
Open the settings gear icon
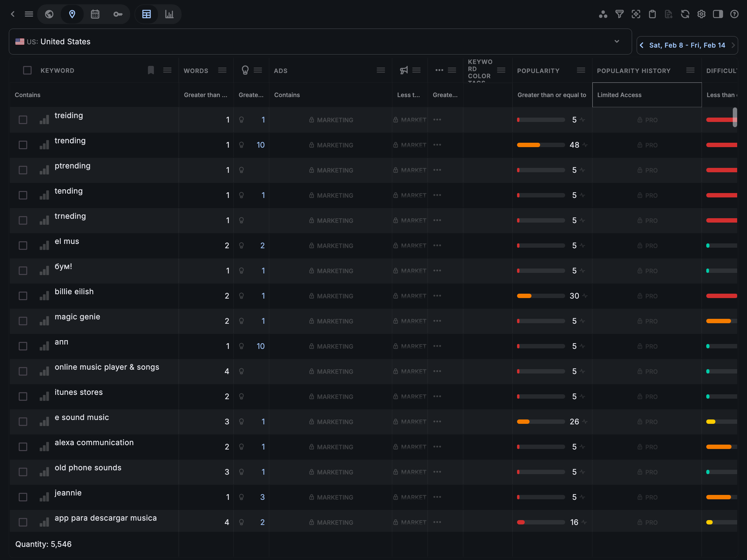pyautogui.click(x=701, y=14)
